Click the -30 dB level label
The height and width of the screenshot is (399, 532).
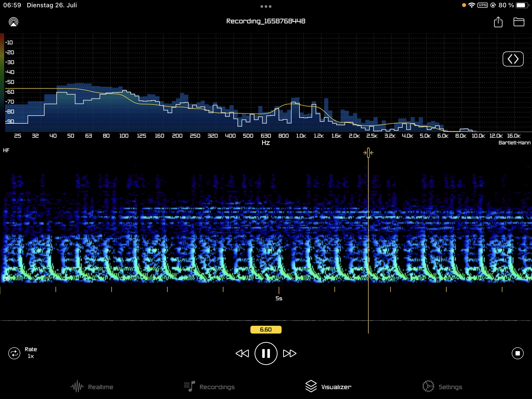click(10, 62)
